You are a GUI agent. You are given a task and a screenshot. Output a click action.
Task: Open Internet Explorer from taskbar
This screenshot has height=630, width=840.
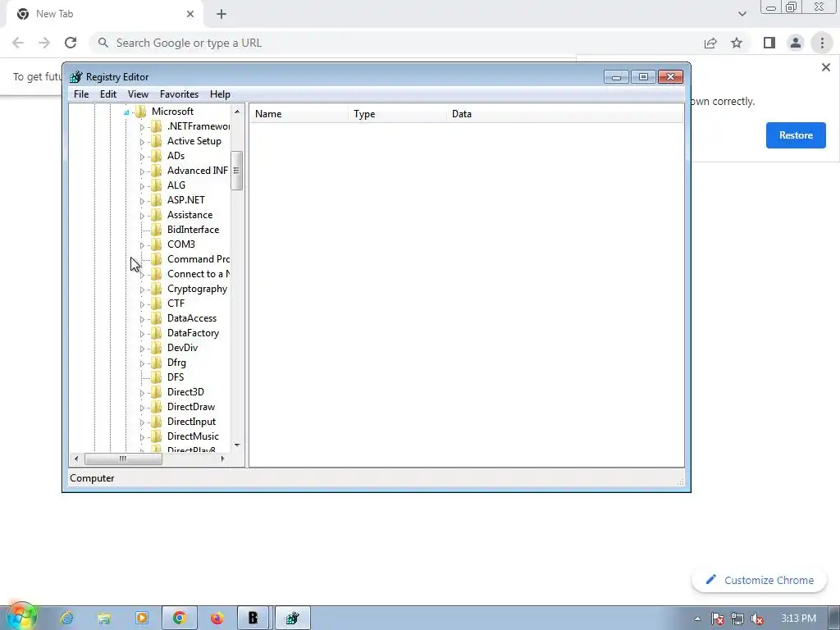click(66, 619)
